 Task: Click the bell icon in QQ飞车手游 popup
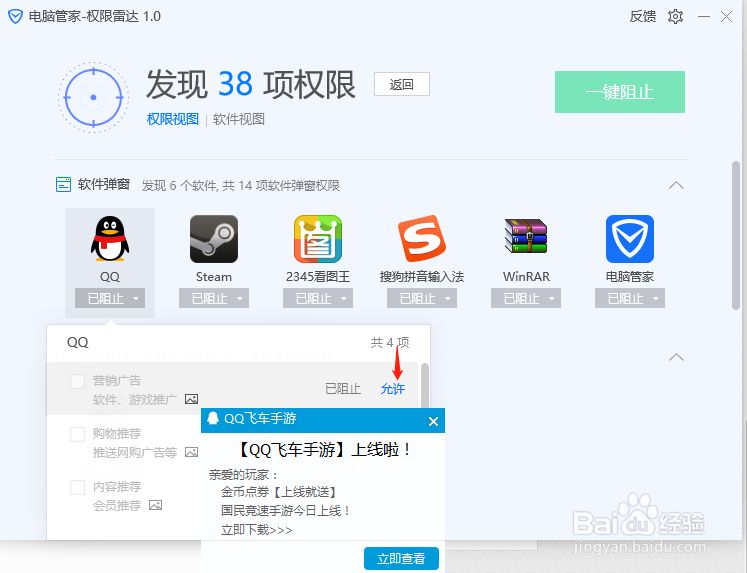click(213, 418)
